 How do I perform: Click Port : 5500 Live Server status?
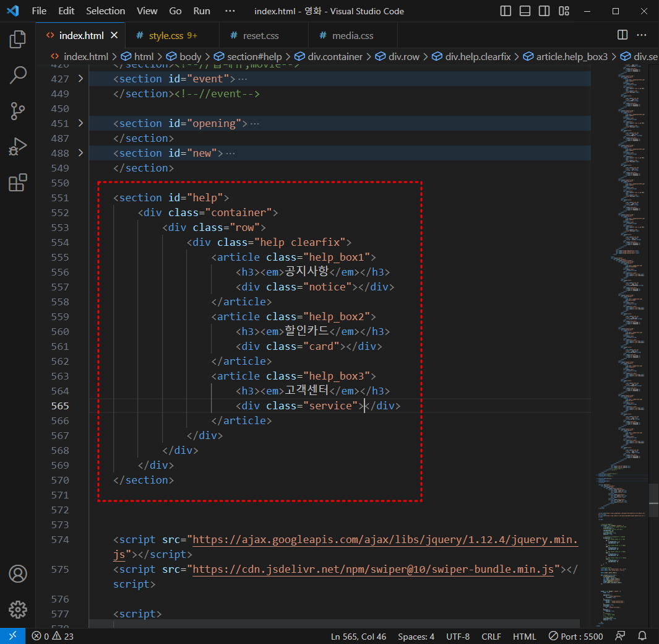pos(576,637)
